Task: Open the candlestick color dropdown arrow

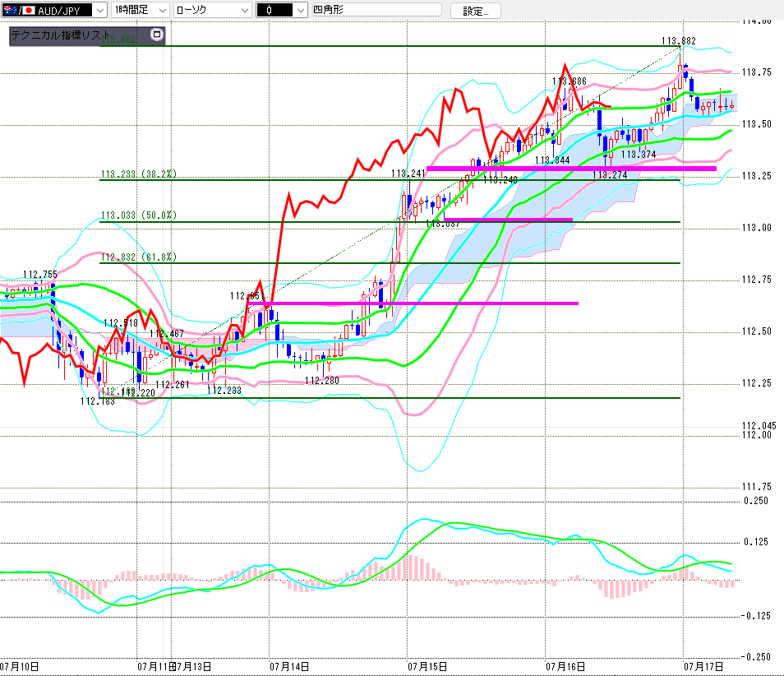Action: 300,10
